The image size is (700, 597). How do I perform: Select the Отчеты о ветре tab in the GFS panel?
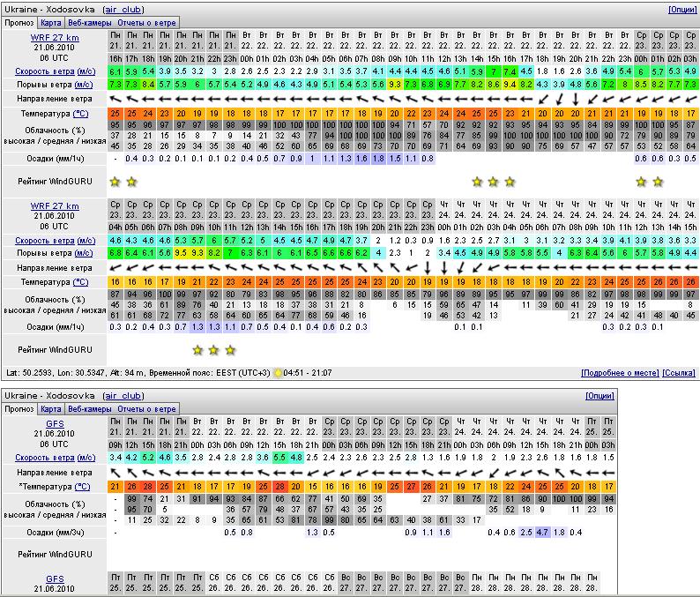point(147,409)
